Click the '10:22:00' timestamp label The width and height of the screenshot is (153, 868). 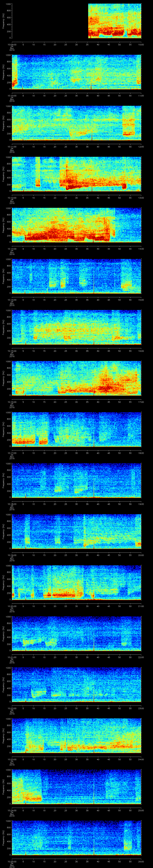(12, 708)
